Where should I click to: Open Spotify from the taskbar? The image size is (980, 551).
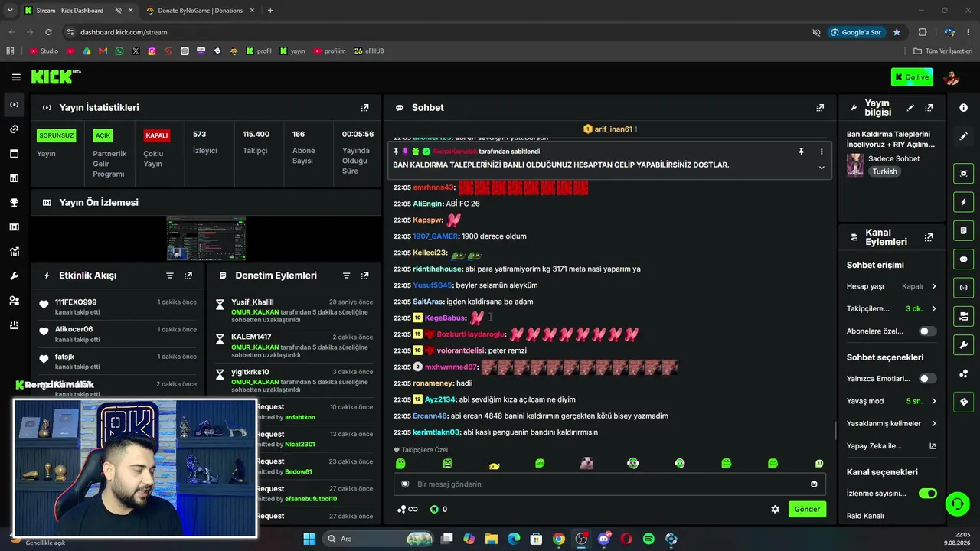tap(648, 539)
